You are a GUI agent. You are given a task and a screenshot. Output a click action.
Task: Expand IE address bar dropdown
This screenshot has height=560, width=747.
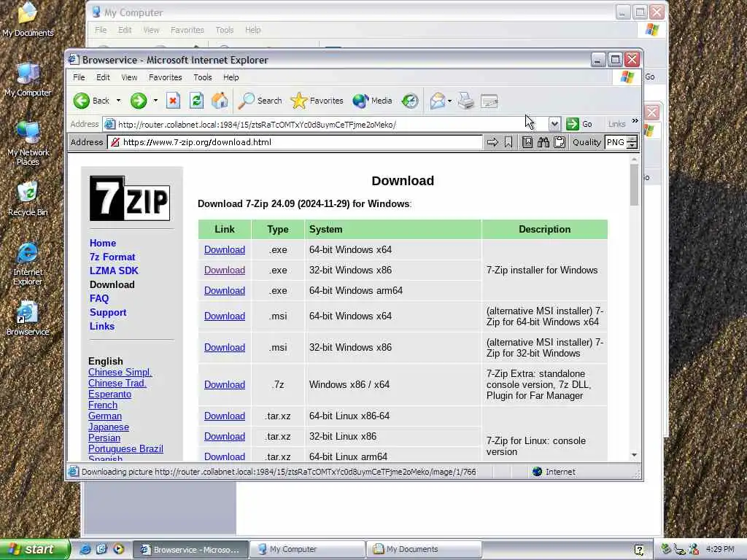(x=554, y=124)
